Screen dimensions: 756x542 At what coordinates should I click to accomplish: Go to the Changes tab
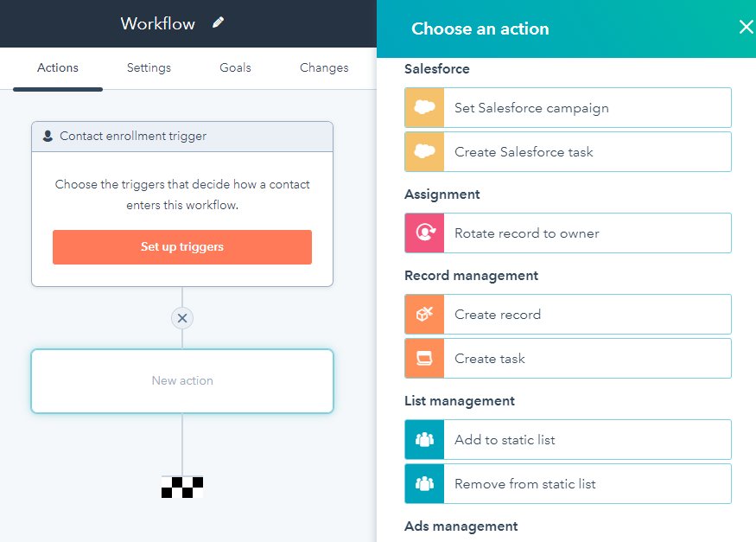pos(324,68)
